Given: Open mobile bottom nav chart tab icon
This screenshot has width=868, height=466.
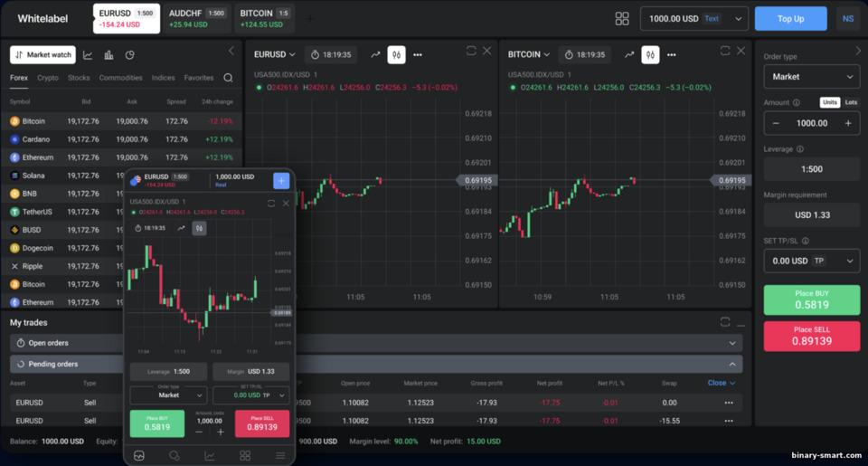Looking at the screenshot, I should [209, 455].
